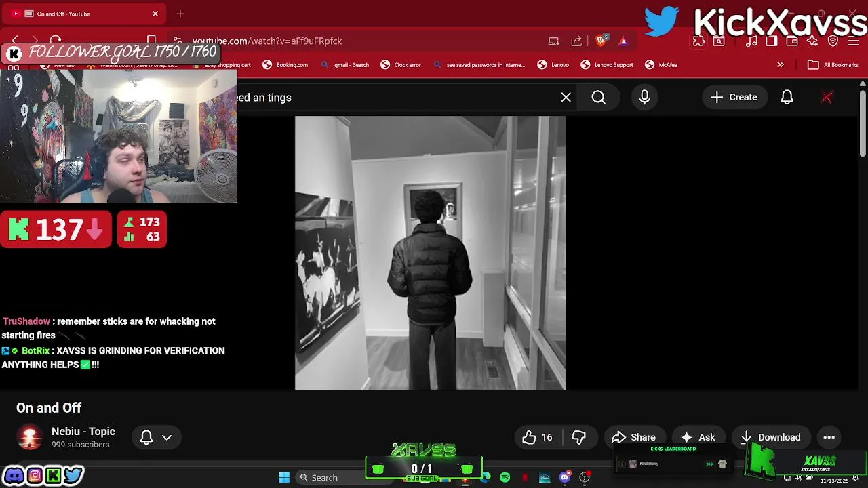Open Nebiu - Topic channel link
Viewport: 868px width, 488px height.
[83, 432]
